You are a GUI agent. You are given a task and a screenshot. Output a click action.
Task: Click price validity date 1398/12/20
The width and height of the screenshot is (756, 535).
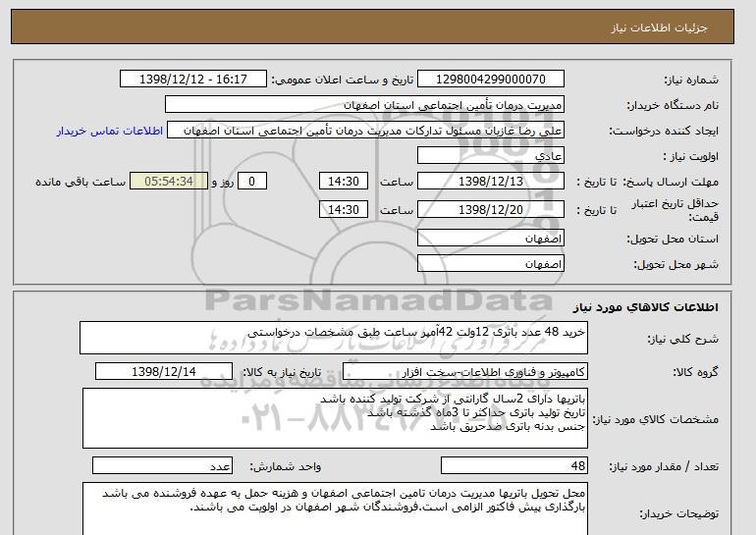click(x=490, y=210)
